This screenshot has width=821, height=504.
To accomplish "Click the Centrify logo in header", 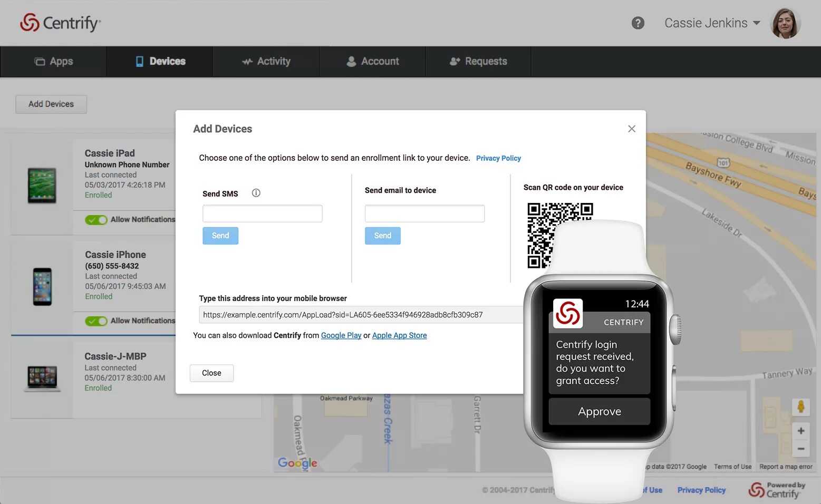I will point(60,23).
